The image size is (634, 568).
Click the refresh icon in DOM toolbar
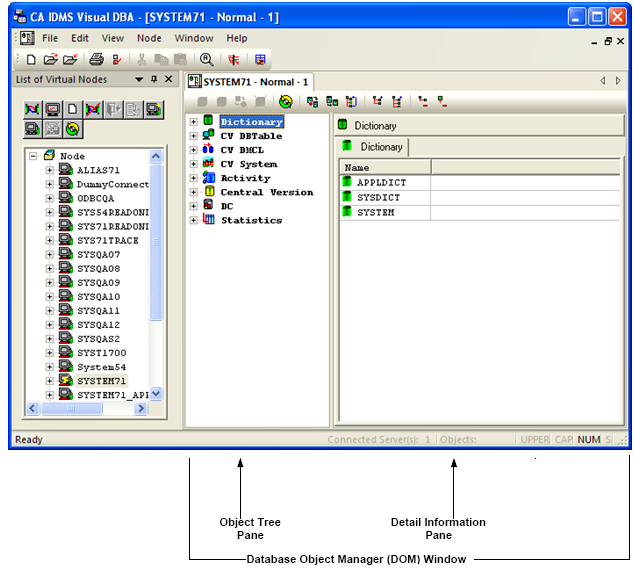[286, 101]
